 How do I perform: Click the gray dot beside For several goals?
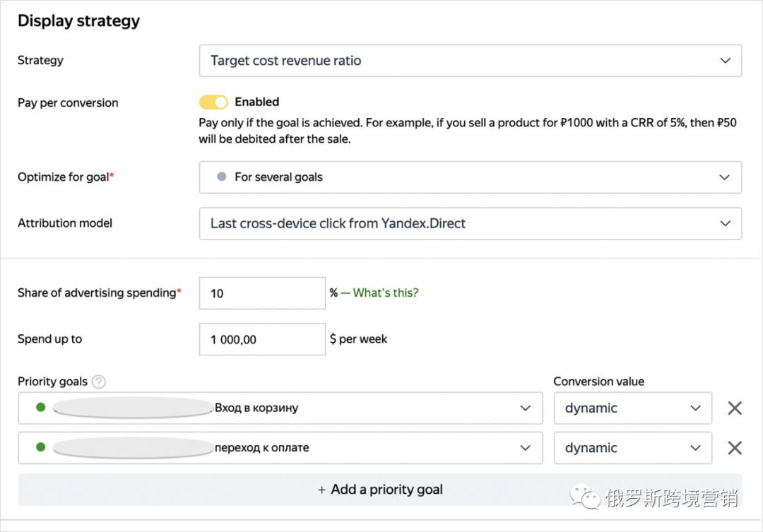(x=222, y=177)
